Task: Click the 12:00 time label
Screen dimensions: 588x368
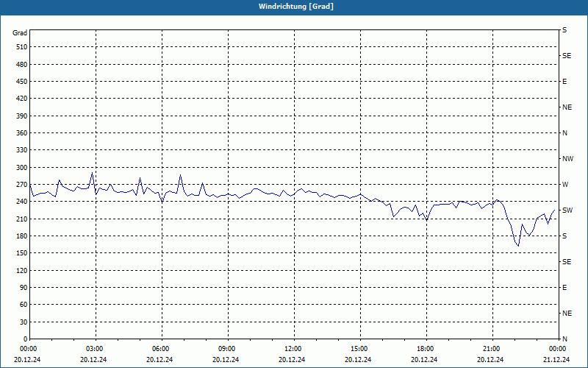Action: pos(293,349)
